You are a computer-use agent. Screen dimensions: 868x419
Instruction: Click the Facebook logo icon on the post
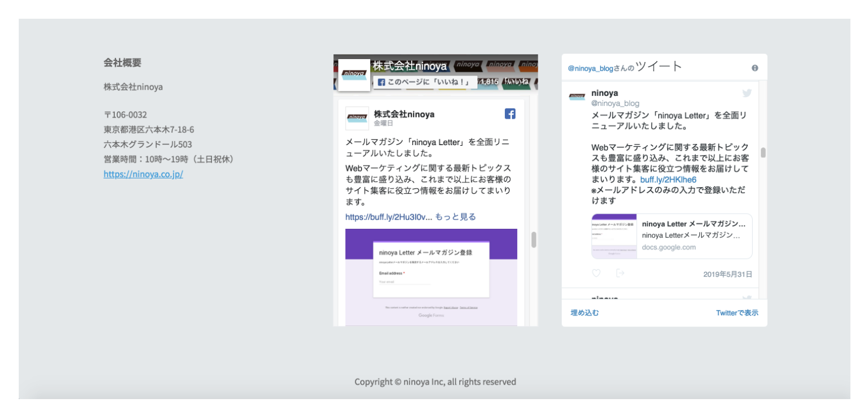(x=510, y=115)
